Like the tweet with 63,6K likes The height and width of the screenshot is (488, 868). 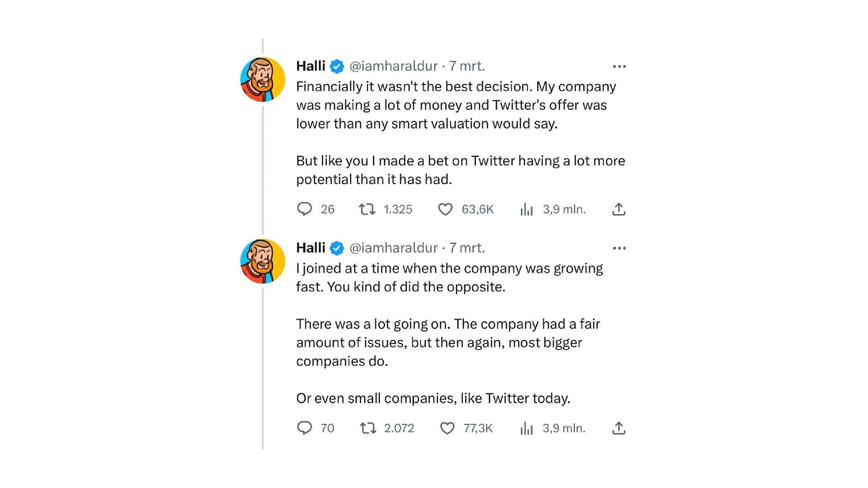445,209
